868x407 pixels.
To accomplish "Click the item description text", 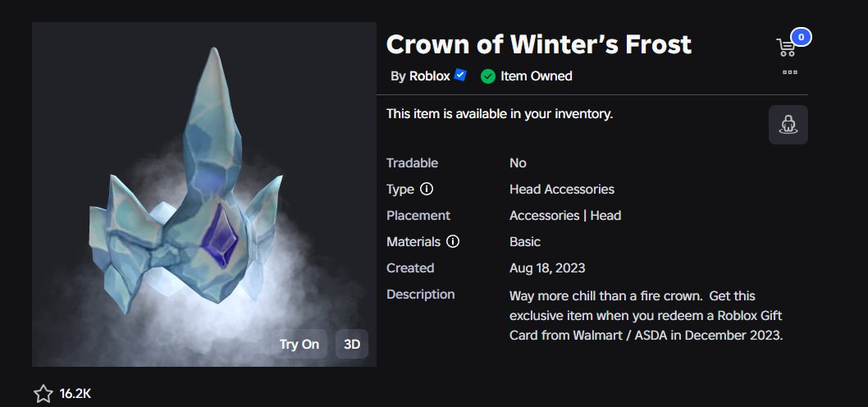I will pos(646,316).
